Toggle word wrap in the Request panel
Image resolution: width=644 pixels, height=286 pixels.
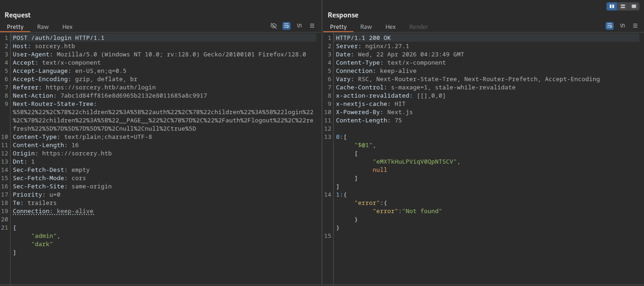point(286,26)
